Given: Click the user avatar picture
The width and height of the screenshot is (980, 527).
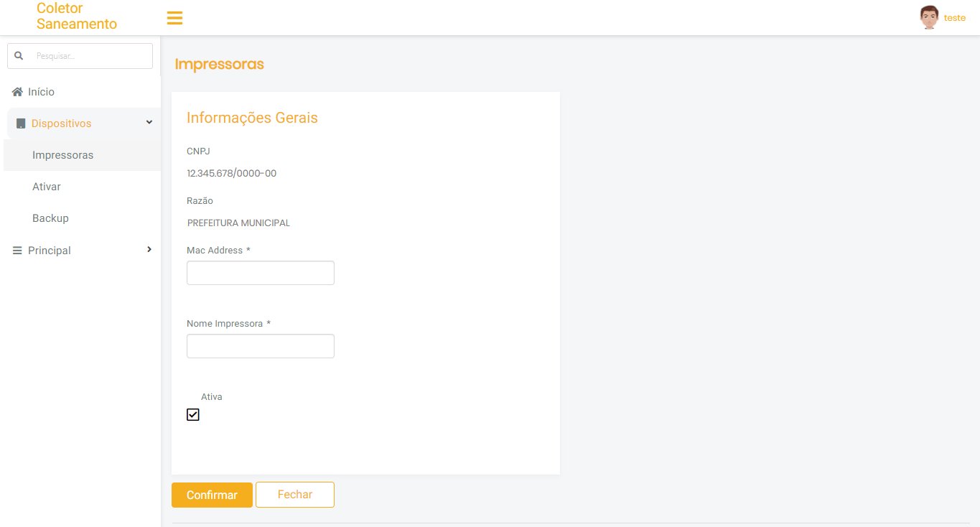Looking at the screenshot, I should click(929, 17).
